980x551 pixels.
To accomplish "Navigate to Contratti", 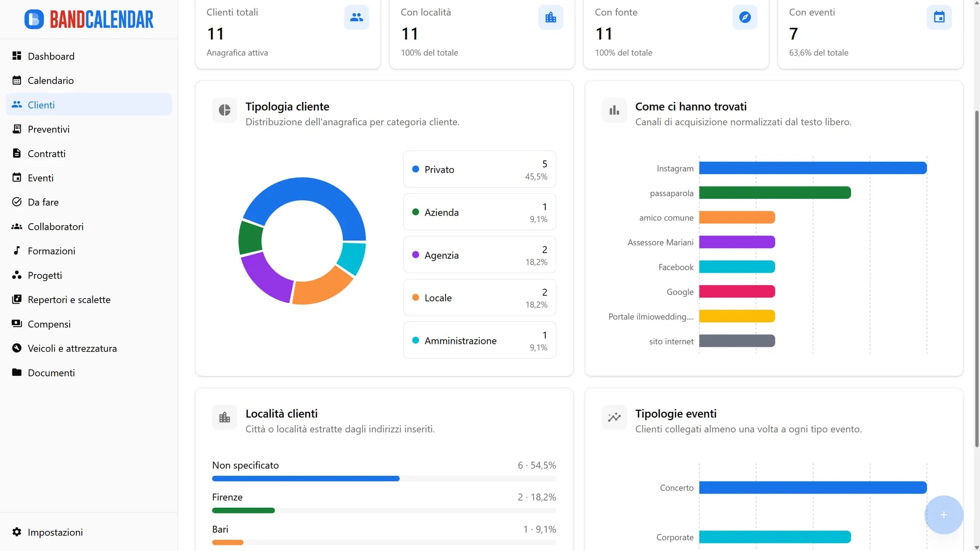I will (89, 153).
